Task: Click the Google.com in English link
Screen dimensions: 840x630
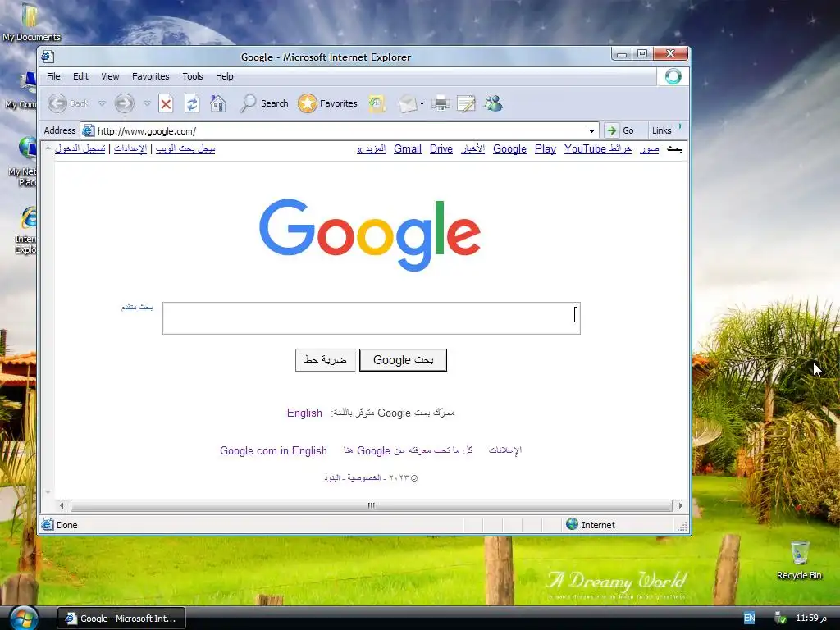Action: click(x=273, y=450)
